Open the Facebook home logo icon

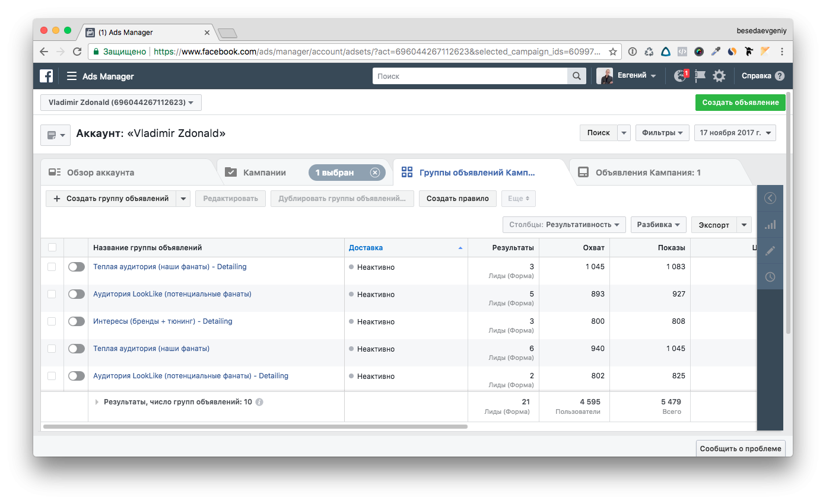point(46,76)
